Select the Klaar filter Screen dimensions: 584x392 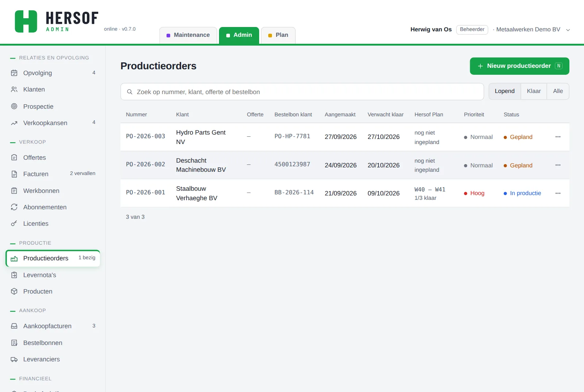click(534, 91)
